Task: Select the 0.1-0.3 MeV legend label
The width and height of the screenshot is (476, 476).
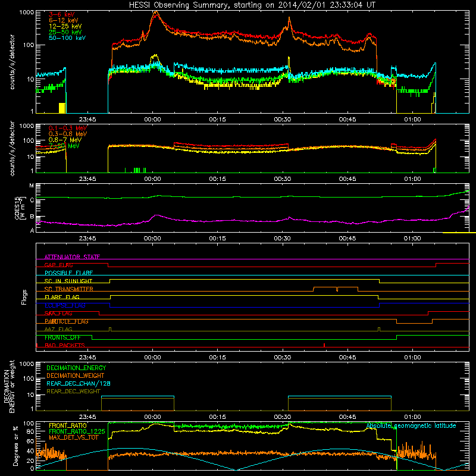Action: click(68, 128)
